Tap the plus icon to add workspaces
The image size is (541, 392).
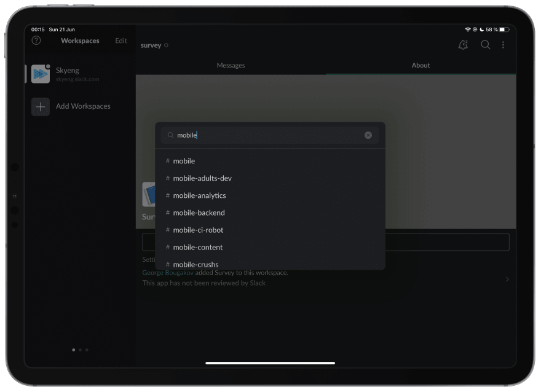pos(41,106)
